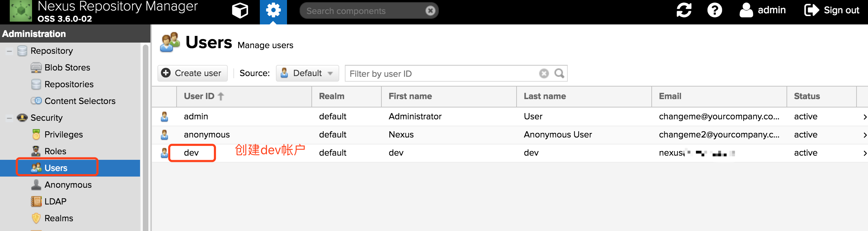The image size is (868, 231).
Task: Click the Content Selectors icon
Action: tap(36, 101)
